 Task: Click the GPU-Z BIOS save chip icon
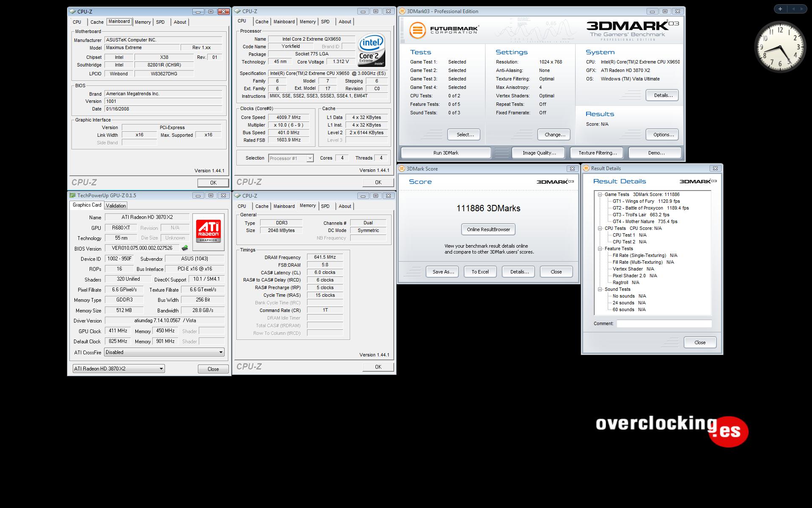click(x=185, y=248)
